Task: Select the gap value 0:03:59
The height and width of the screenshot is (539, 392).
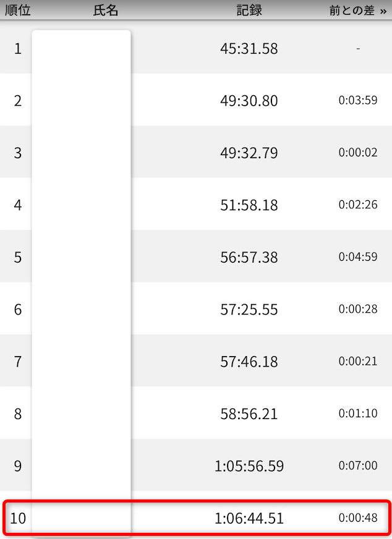Action: (358, 100)
